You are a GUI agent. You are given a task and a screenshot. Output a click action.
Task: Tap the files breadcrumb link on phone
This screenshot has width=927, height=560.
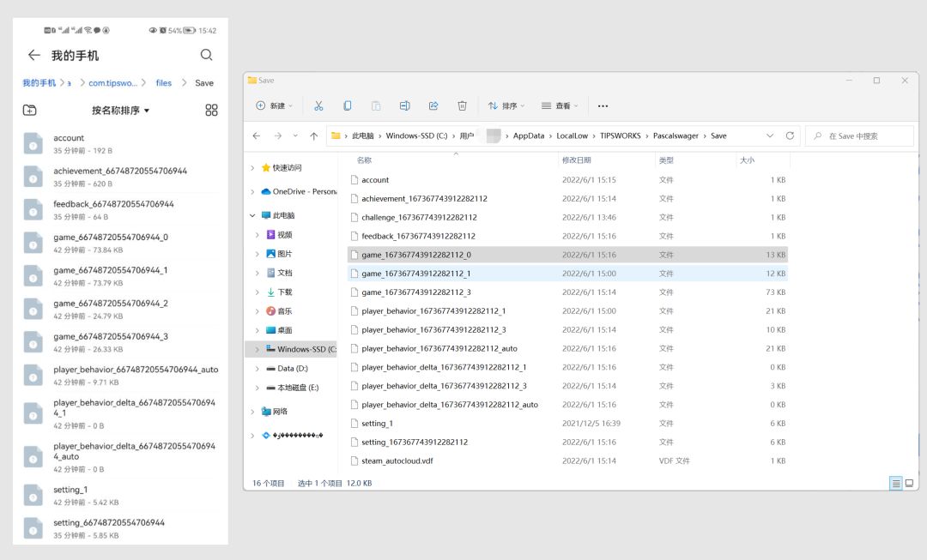pyautogui.click(x=163, y=83)
